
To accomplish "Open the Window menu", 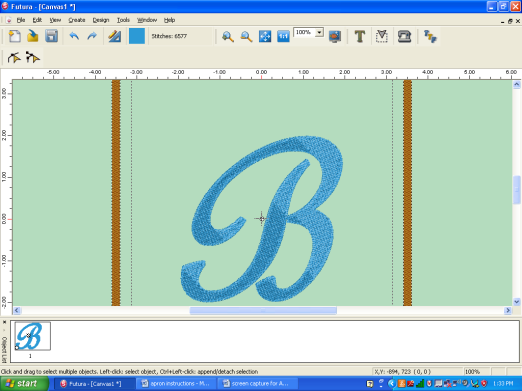I will pyautogui.click(x=147, y=20).
